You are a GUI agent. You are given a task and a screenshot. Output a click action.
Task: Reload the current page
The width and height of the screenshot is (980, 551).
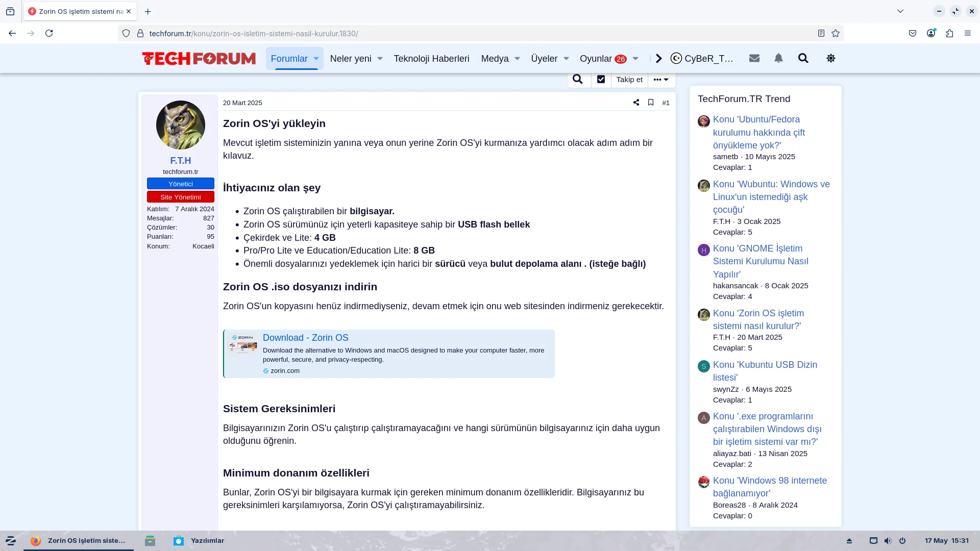point(49,33)
